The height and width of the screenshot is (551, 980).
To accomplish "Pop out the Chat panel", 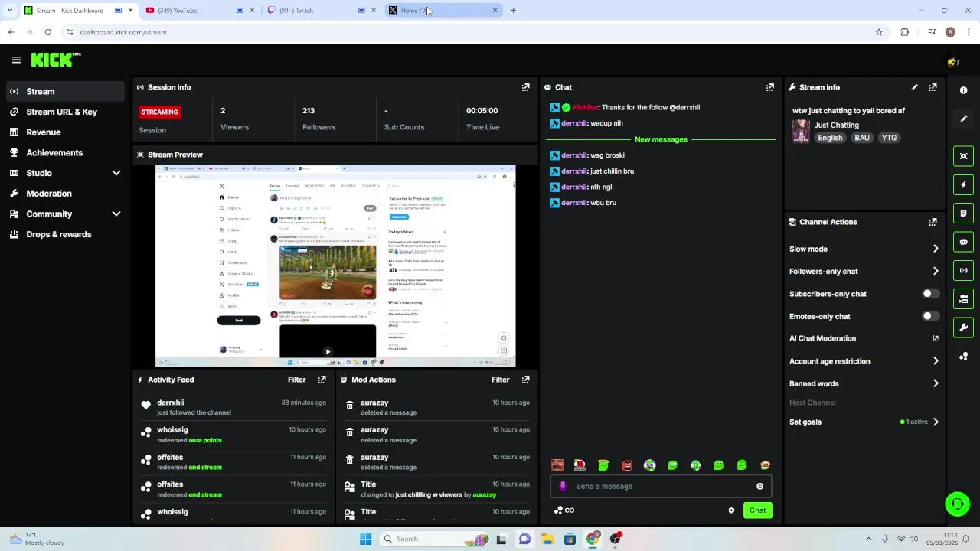I will [770, 87].
